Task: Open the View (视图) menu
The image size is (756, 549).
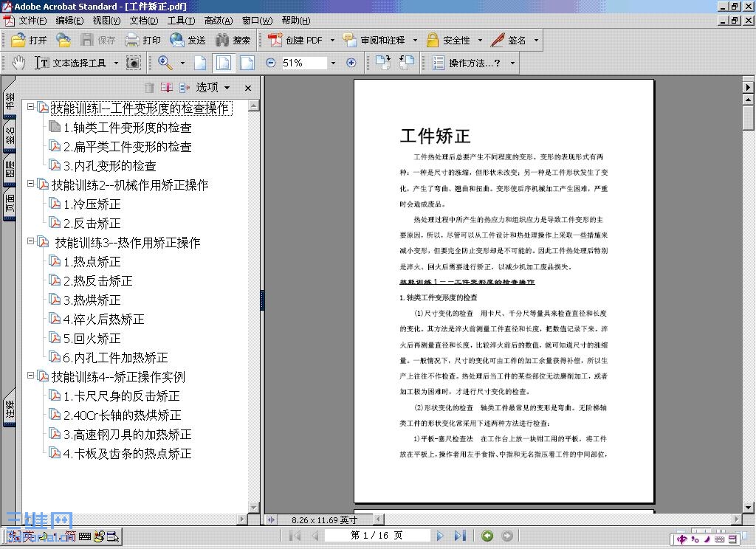Action: (106, 20)
